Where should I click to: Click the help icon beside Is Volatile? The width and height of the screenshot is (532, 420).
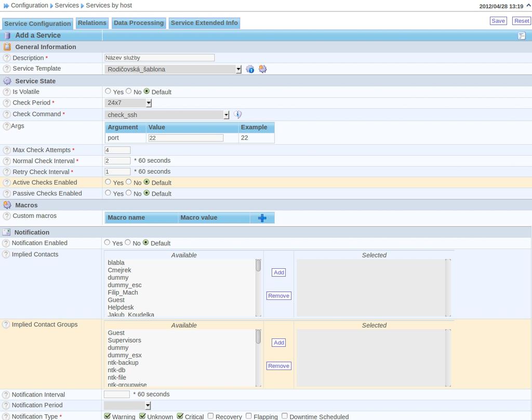pyautogui.click(x=7, y=91)
